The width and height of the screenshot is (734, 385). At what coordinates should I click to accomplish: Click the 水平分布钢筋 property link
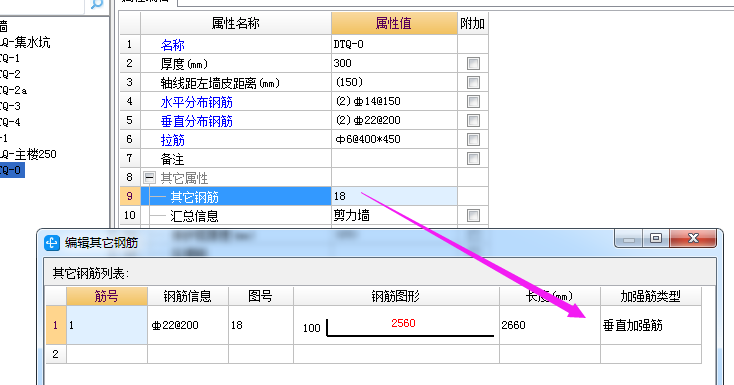(197, 102)
